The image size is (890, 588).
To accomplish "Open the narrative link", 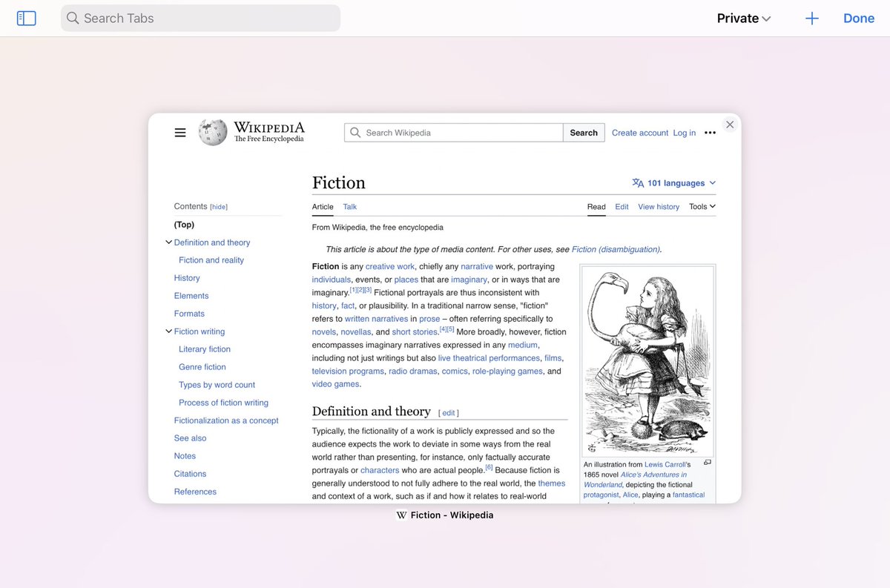I will (477, 266).
